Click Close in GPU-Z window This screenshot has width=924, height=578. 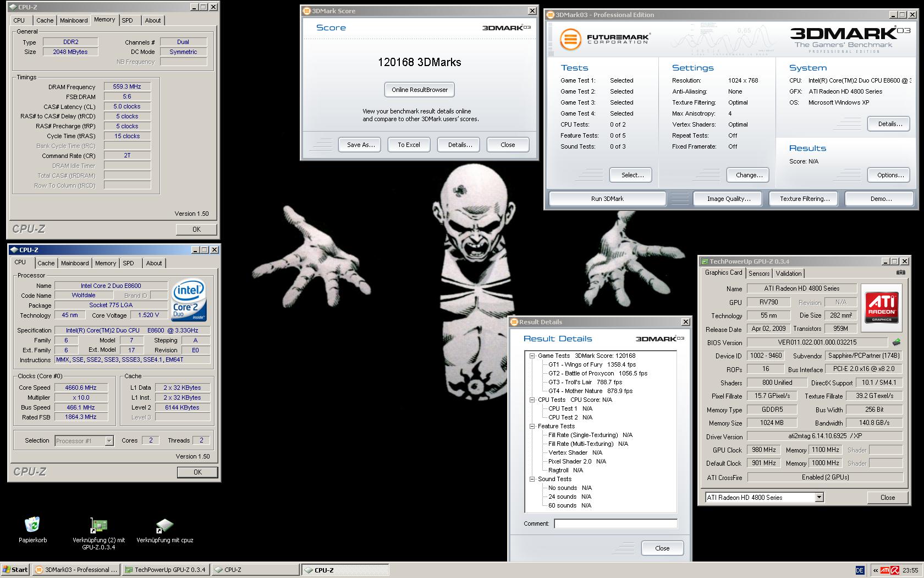tap(887, 498)
